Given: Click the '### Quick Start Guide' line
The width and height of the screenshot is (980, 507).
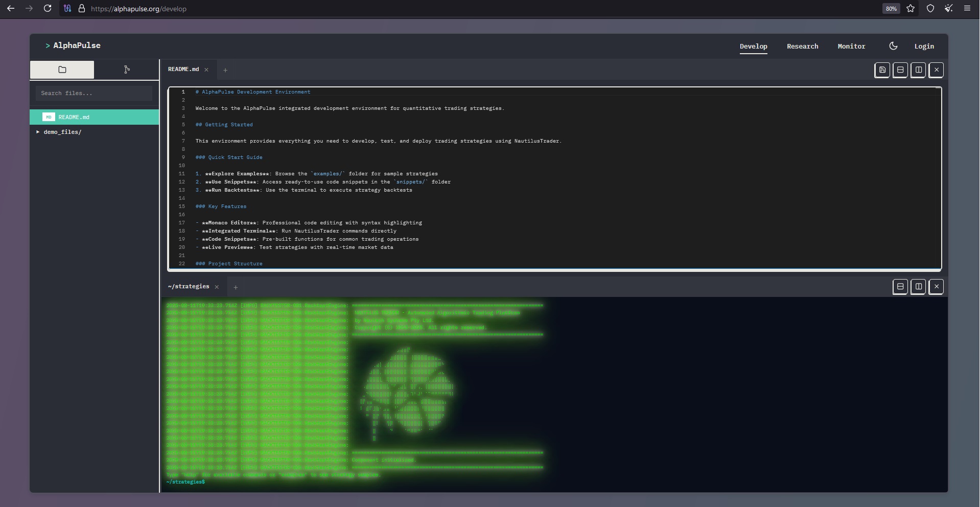Looking at the screenshot, I should (229, 157).
